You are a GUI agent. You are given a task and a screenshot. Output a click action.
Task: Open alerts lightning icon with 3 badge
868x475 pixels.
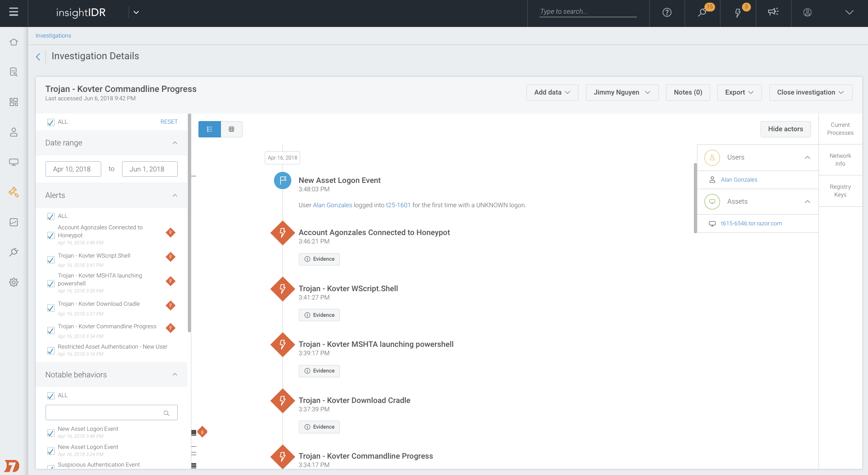[738, 12]
